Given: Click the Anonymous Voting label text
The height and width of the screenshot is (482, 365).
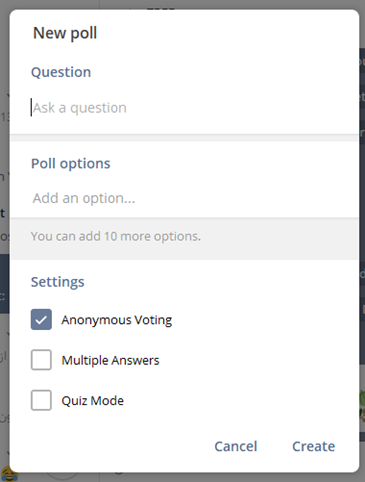Looking at the screenshot, I should [117, 320].
